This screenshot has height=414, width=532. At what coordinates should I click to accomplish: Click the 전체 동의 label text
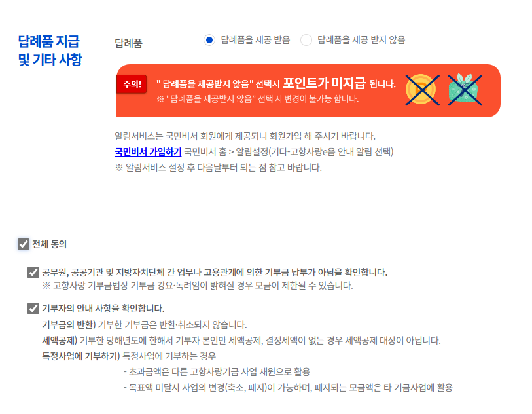pos(49,244)
